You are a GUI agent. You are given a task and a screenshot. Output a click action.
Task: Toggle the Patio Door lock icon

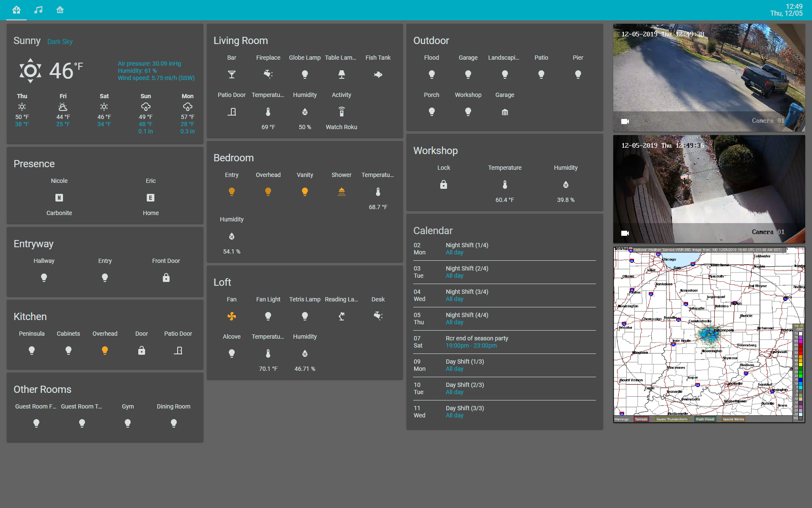pos(178,351)
